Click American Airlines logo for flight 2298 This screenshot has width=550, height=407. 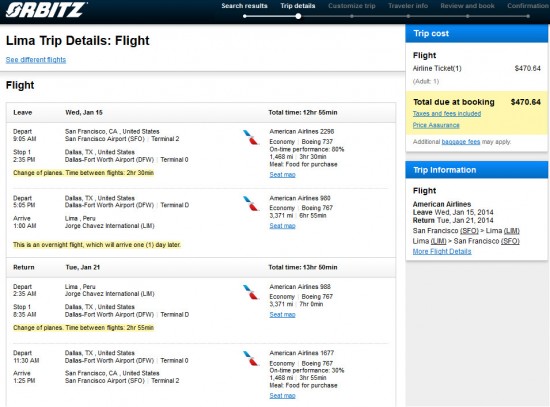pyautogui.click(x=251, y=137)
